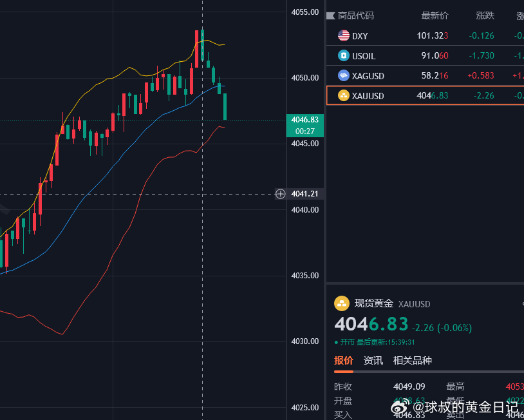Click the 4025.00 price axis label
This screenshot has height=420, width=524.
coord(304,408)
